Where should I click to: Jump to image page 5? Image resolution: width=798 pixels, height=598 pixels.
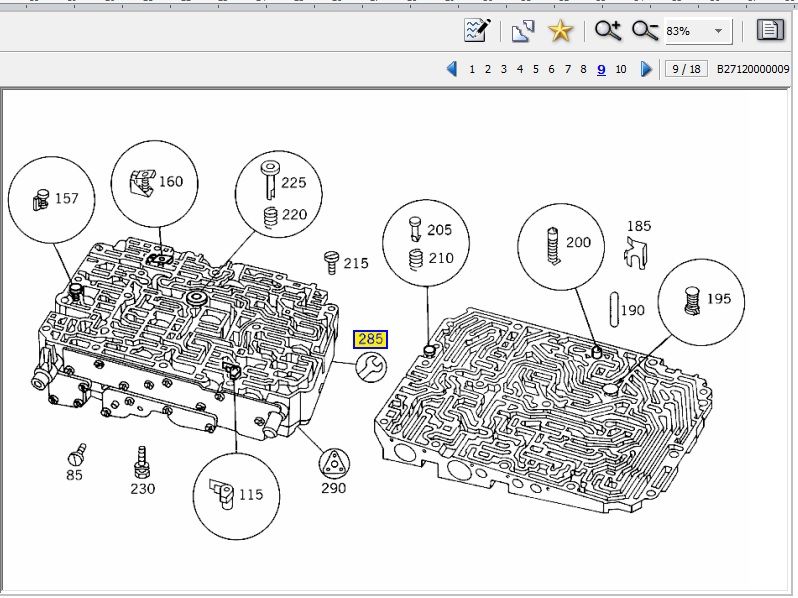(535, 69)
